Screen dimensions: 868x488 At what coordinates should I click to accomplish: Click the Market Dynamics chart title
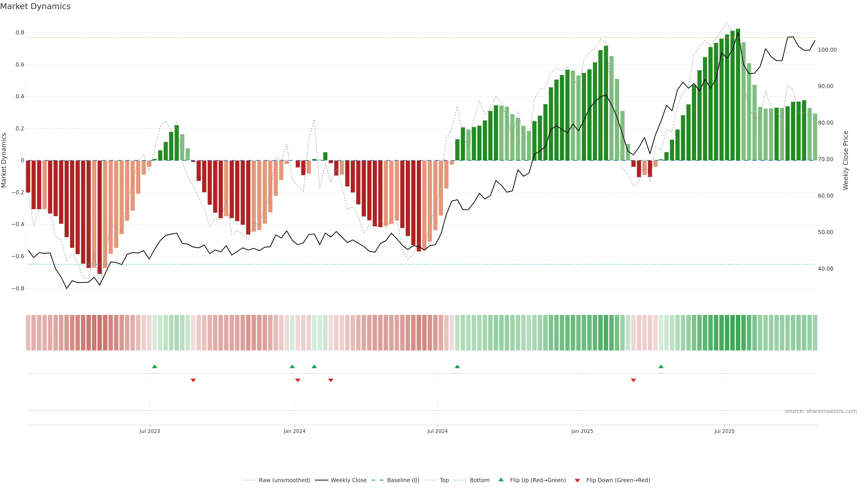pyautogui.click(x=35, y=6)
